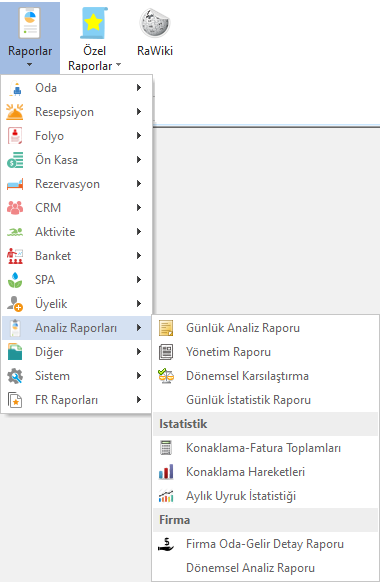This screenshot has height=582, width=380.
Task: Click the Banket presentation icon
Action: [15, 256]
